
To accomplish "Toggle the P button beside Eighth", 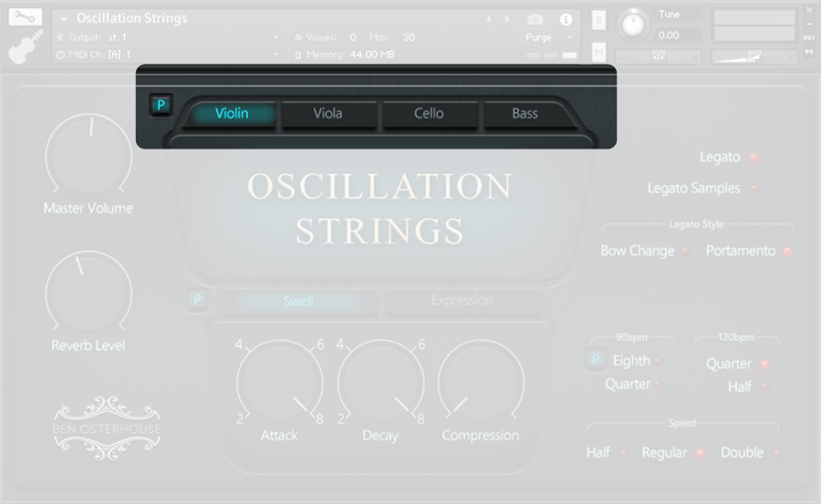I will coord(596,360).
